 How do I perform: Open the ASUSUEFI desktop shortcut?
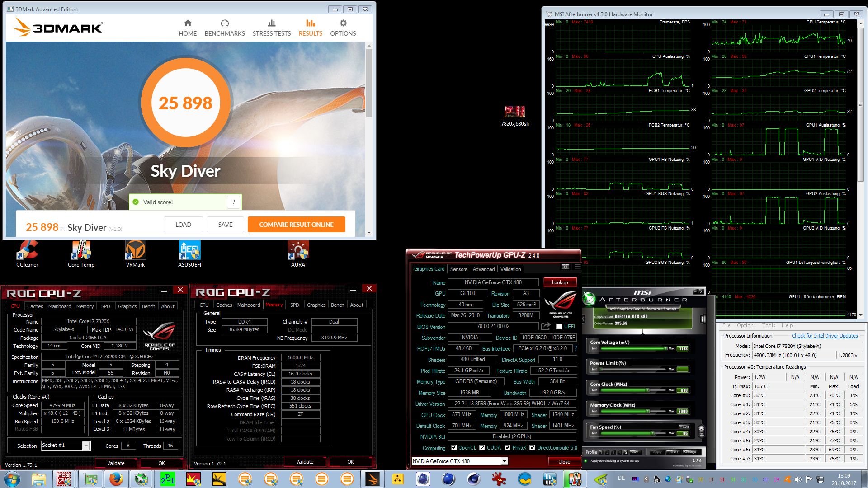189,254
